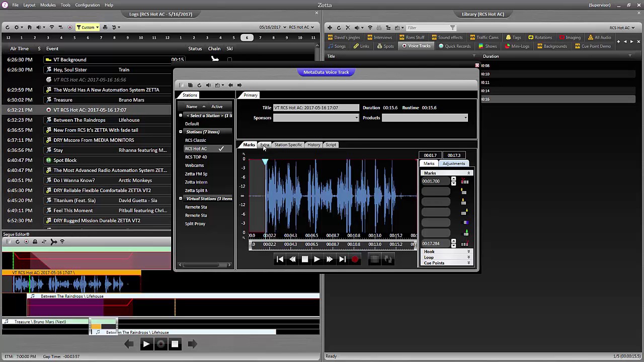This screenshot has width=644, height=362.
Task: Collapse the Marks section
Action: (x=468, y=173)
